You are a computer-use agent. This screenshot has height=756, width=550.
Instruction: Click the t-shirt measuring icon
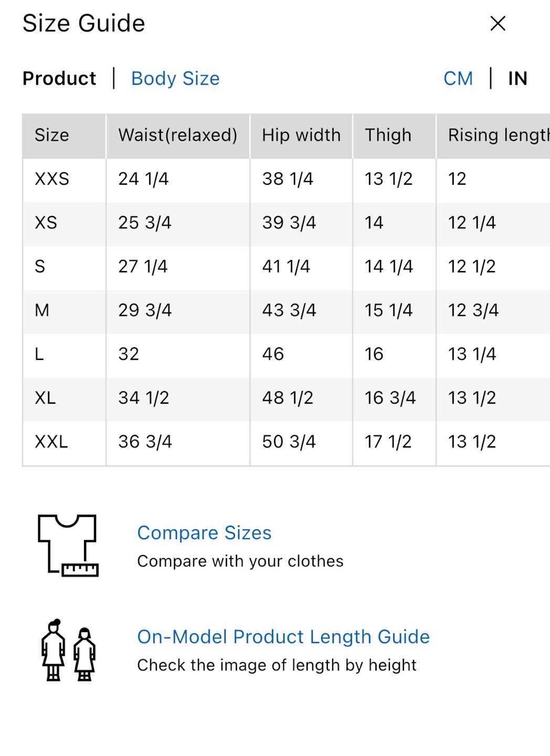pyautogui.click(x=68, y=545)
